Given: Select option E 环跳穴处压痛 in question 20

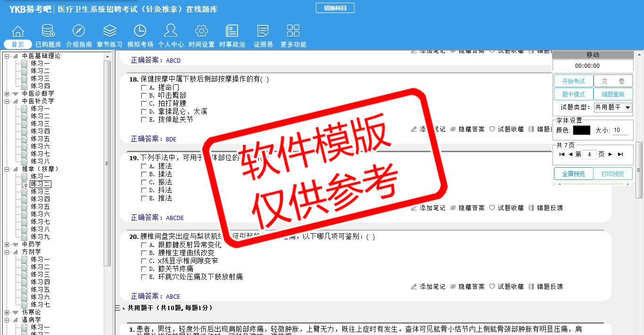Looking at the screenshot, I should point(144,277).
